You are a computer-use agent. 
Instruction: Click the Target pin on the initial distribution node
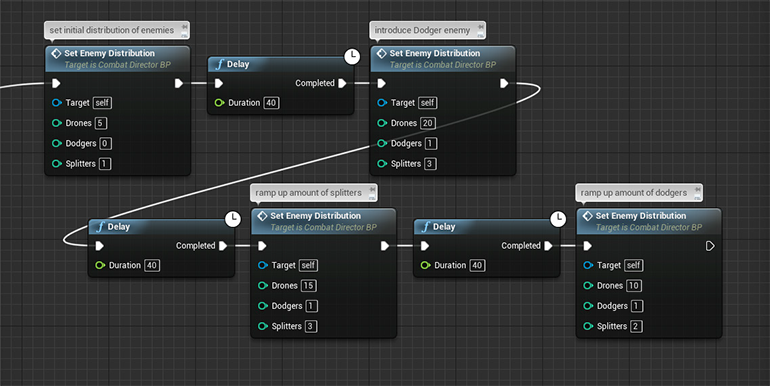point(56,103)
